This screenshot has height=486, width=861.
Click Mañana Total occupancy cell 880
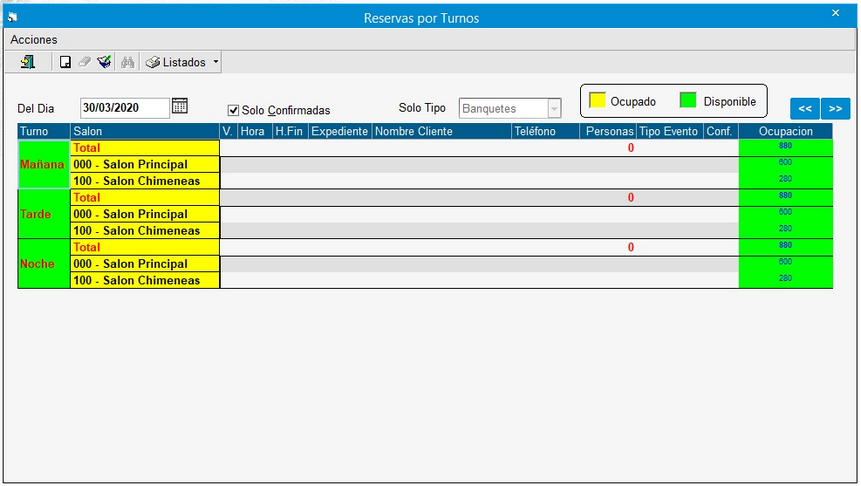[786, 148]
